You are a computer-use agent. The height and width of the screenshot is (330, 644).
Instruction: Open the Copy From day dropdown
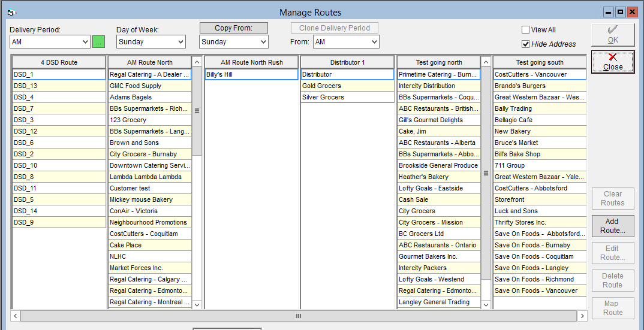(x=264, y=42)
